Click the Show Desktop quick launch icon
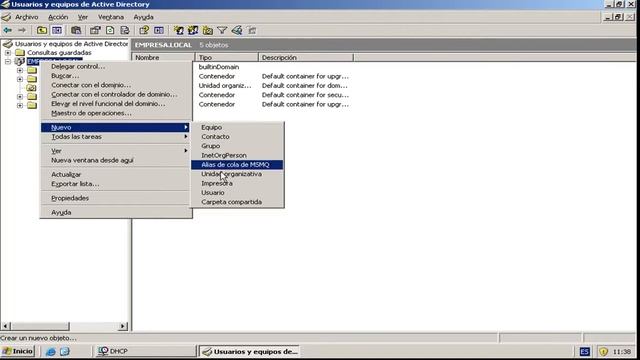The height and width of the screenshot is (360, 640). [x=65, y=351]
